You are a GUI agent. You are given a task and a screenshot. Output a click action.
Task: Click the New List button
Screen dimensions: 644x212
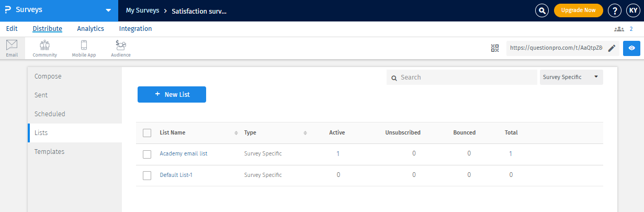tap(172, 95)
